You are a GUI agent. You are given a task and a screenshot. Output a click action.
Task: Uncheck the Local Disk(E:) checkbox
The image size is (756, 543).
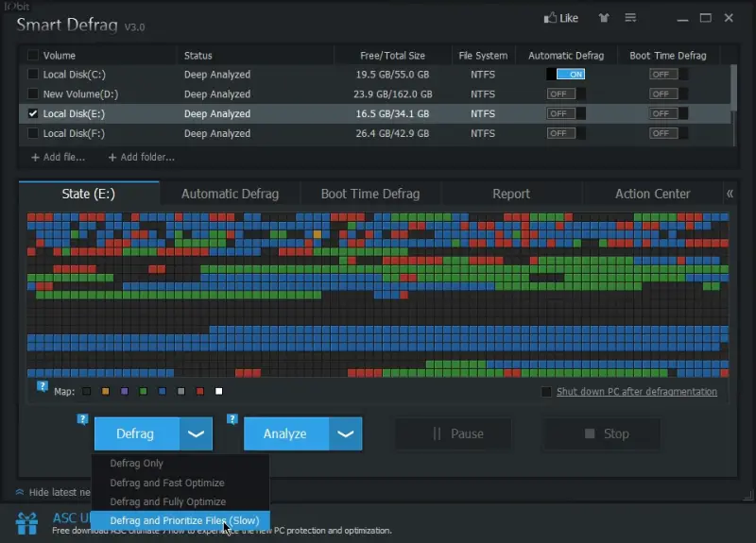33,113
